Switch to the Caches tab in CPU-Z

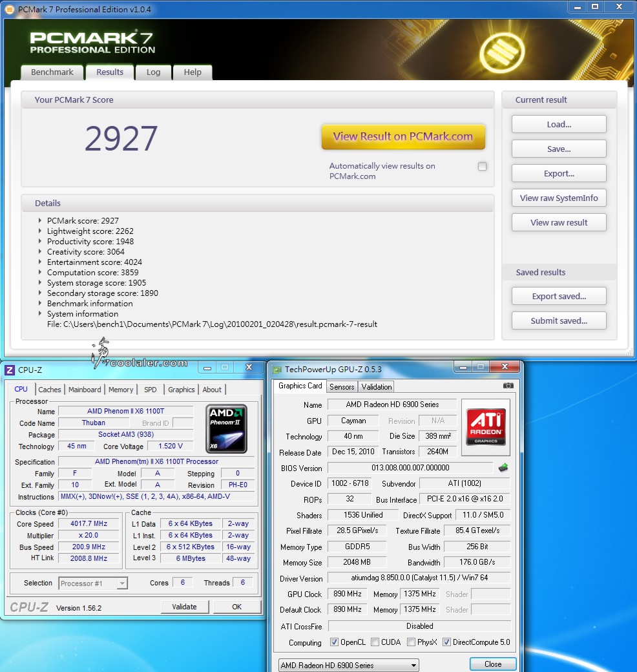pos(50,390)
